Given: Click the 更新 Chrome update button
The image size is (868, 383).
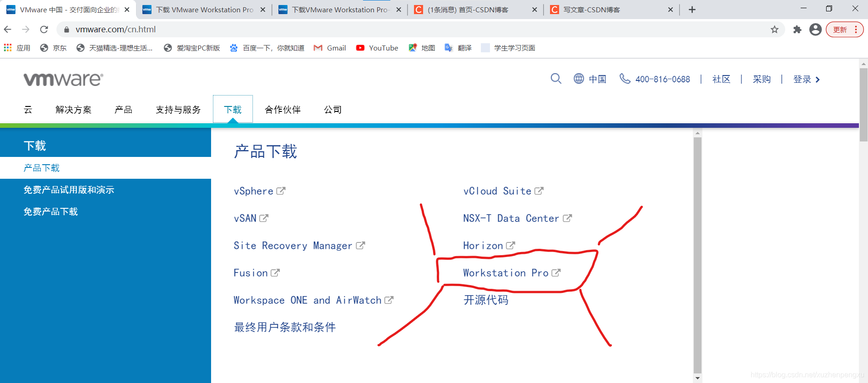Looking at the screenshot, I should 844,30.
